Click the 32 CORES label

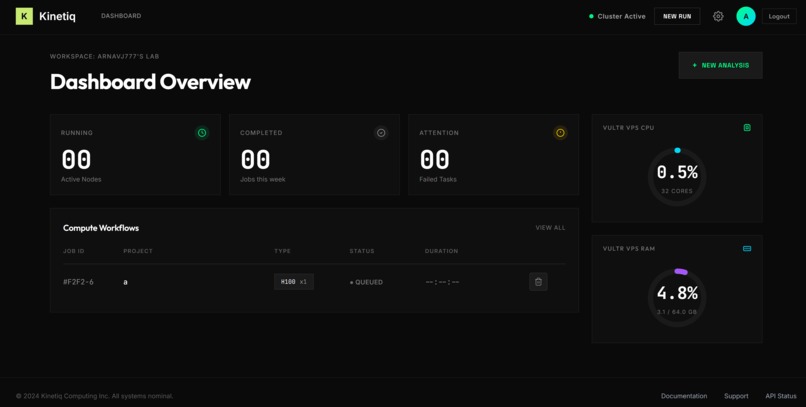[677, 191]
